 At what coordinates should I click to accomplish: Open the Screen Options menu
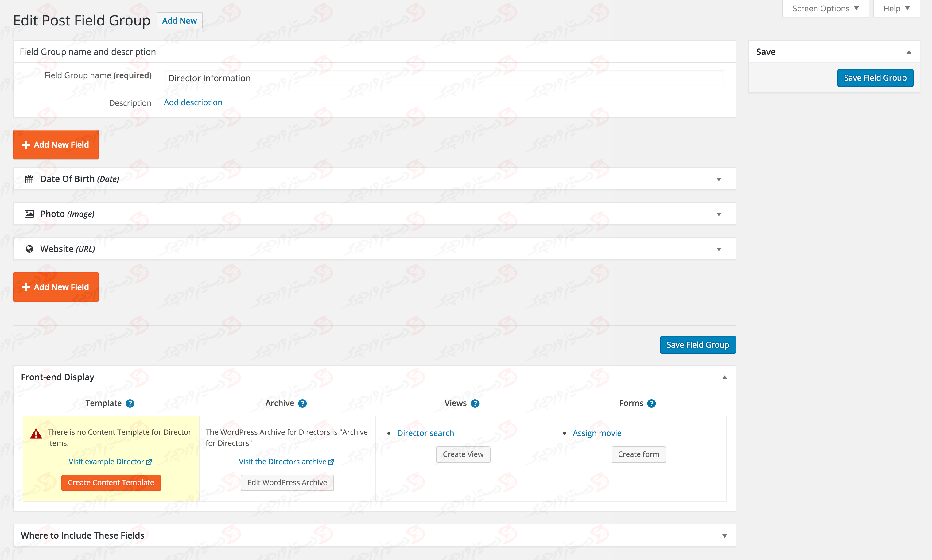click(x=825, y=8)
